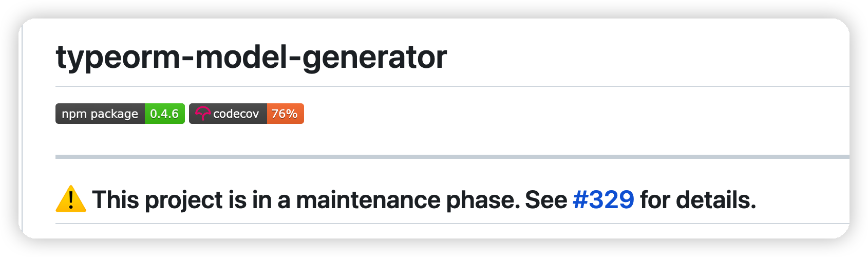Click the codecov umbrella logo icon
868x257 pixels.
(x=203, y=114)
